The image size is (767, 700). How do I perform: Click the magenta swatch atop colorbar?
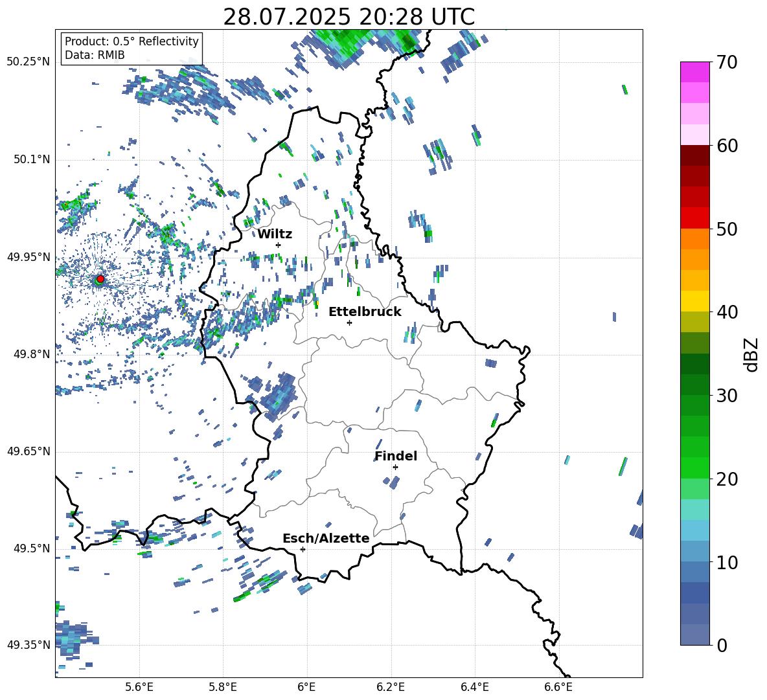694,72
